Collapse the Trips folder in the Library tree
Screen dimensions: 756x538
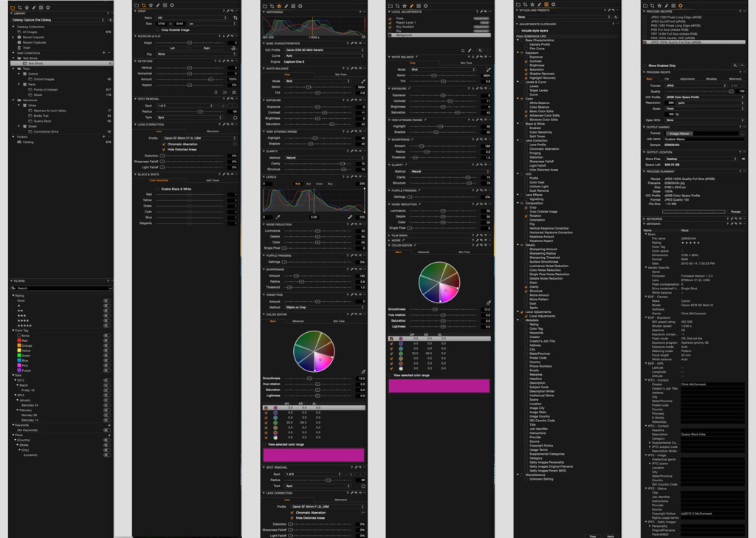coord(13,69)
